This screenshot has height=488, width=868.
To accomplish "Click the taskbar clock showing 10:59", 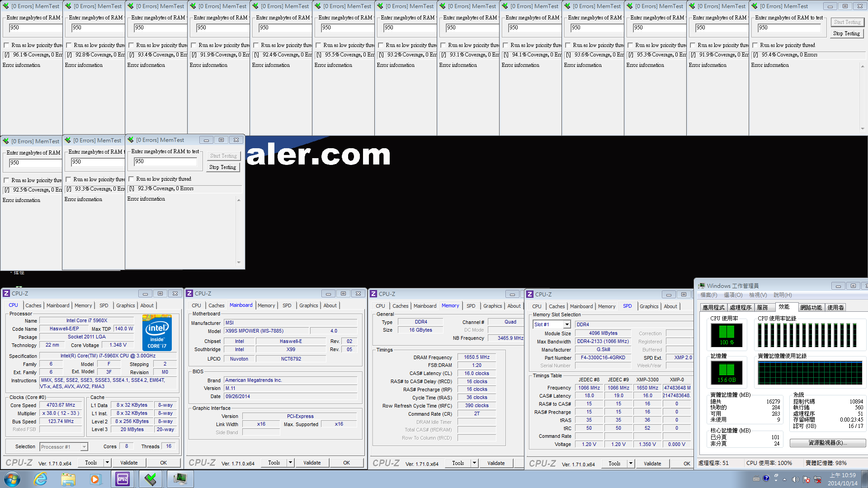I will [842, 479].
